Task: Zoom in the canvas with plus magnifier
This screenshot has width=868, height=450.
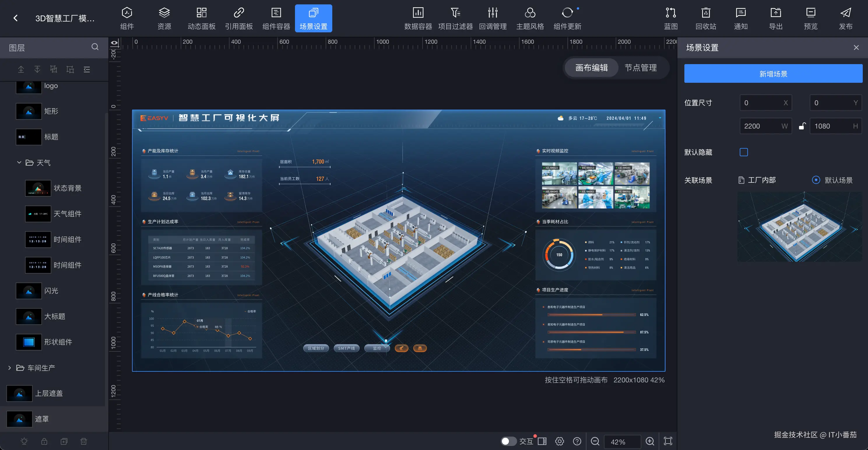Action: pos(650,441)
